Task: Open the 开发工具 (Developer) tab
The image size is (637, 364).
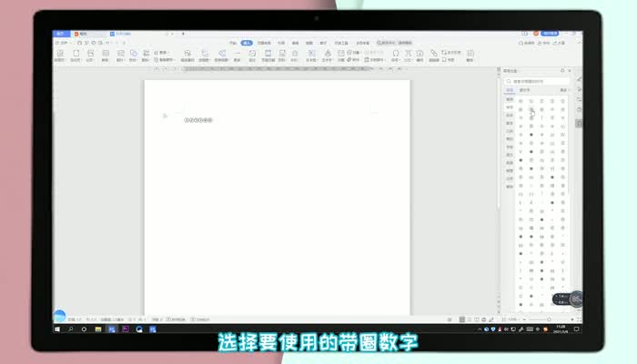Action: pyautogui.click(x=341, y=43)
